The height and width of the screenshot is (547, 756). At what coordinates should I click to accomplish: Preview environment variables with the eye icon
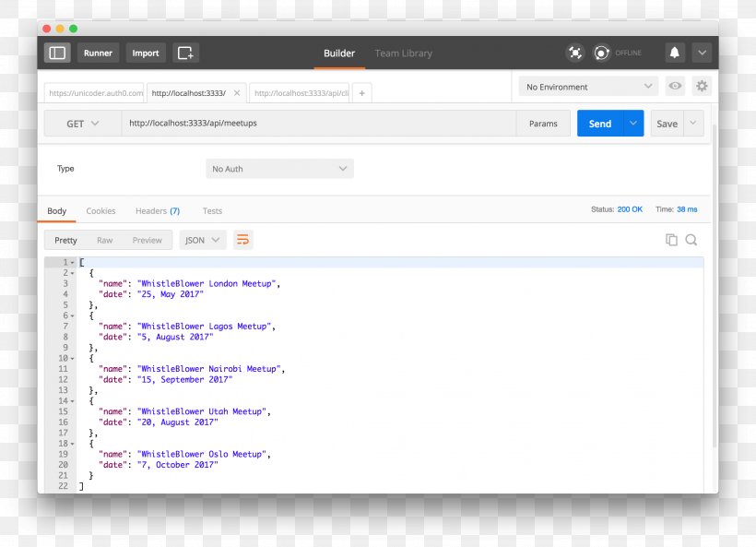[675, 86]
